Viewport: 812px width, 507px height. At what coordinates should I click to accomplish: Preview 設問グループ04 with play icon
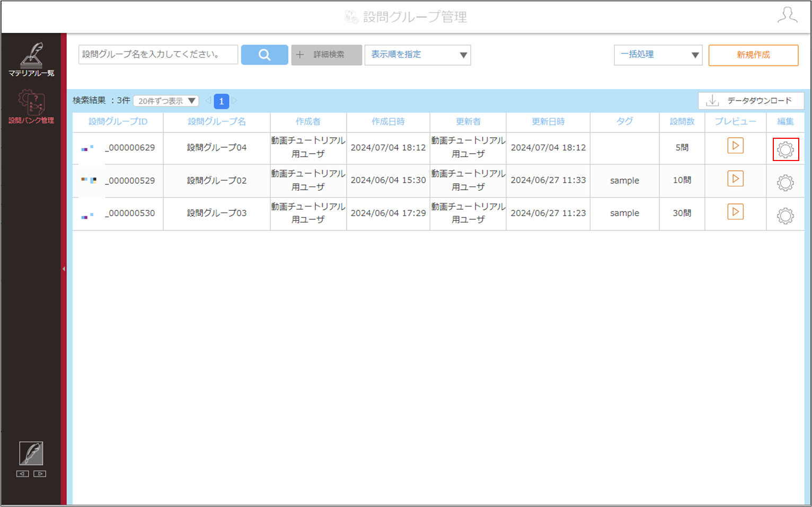tap(735, 146)
